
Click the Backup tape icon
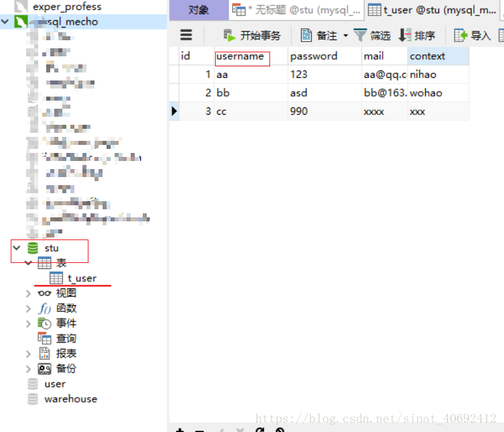click(44, 369)
